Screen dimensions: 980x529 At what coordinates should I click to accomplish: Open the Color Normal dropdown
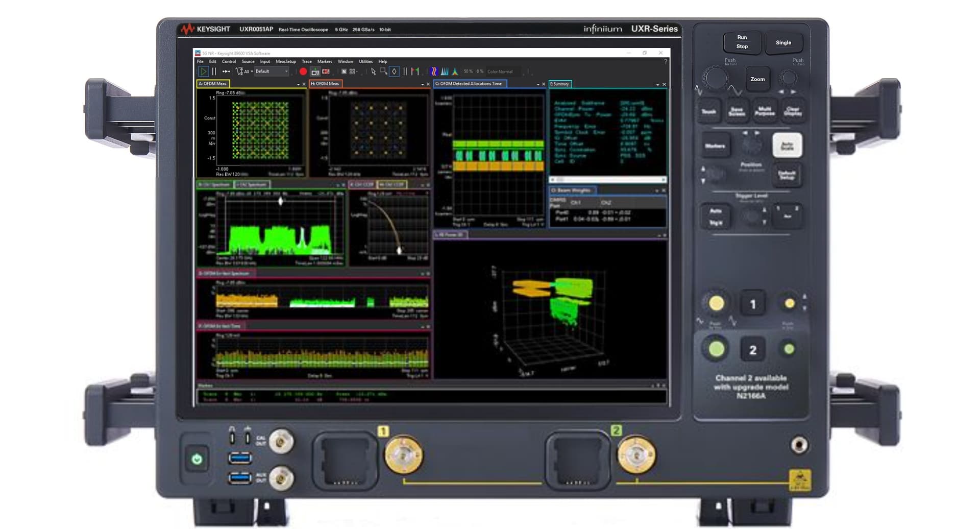[500, 71]
